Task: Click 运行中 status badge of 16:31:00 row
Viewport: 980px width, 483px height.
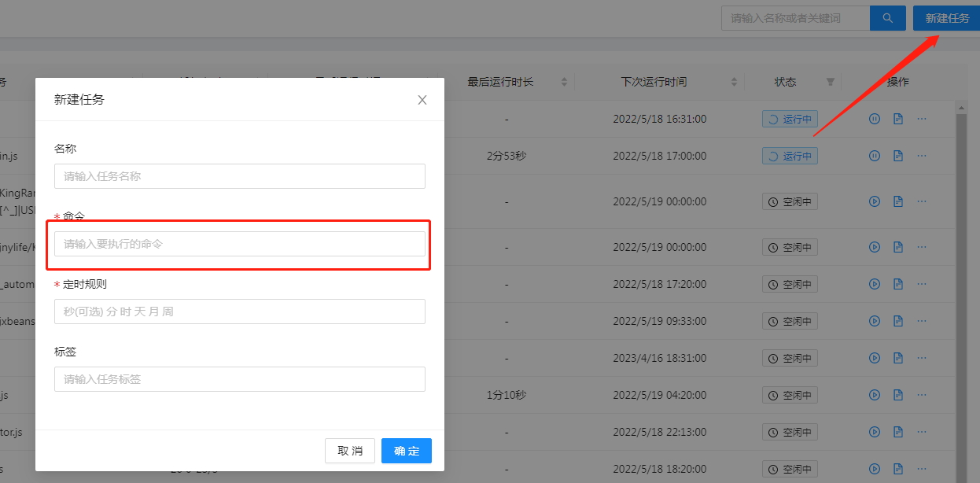Action: pos(790,119)
